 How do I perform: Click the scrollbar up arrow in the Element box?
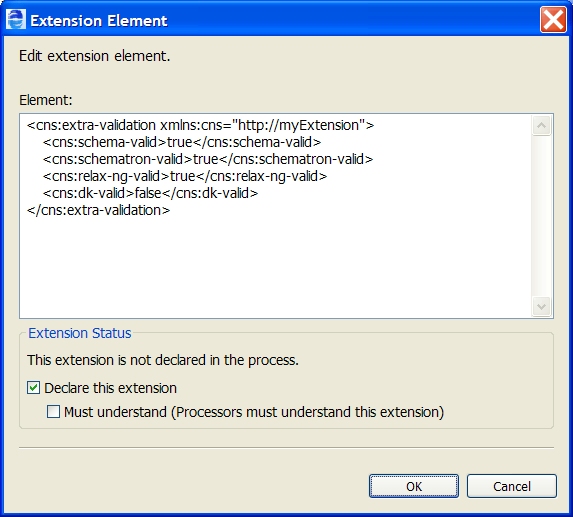(542, 125)
